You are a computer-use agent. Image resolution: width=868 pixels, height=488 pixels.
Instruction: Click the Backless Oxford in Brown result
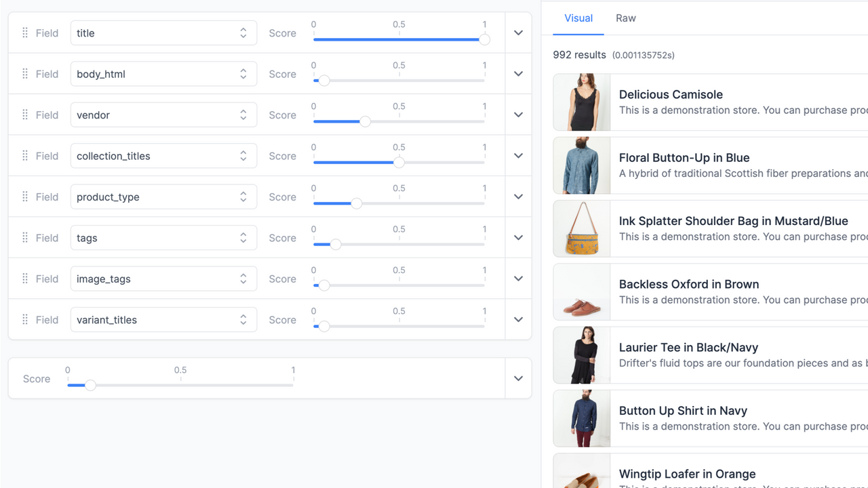click(689, 284)
